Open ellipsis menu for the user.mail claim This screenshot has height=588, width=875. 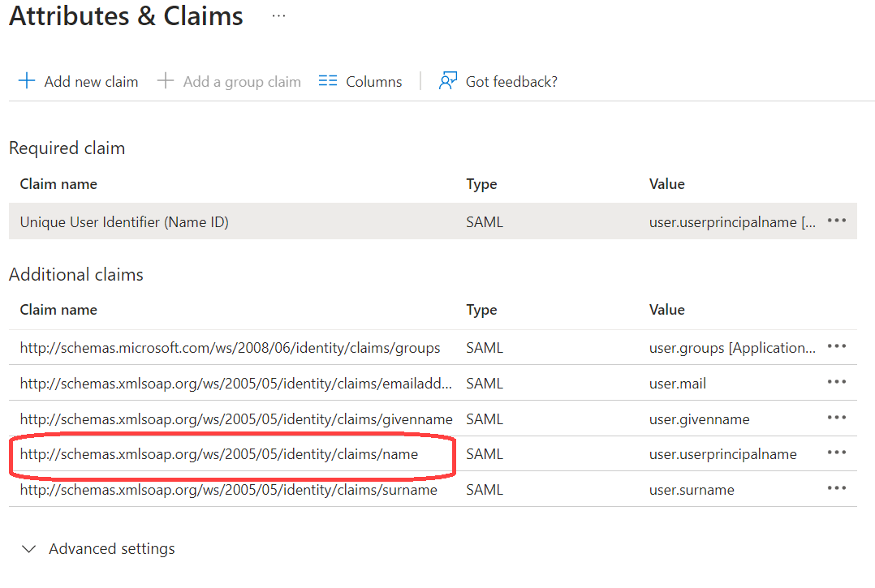836,383
